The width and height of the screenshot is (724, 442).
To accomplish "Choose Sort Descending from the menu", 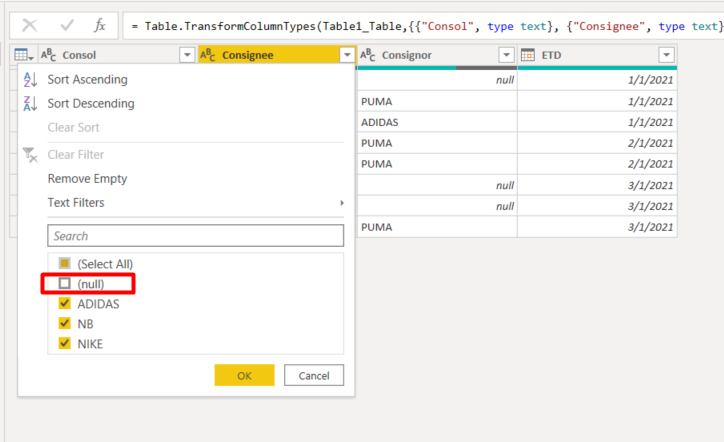I will click(x=91, y=103).
